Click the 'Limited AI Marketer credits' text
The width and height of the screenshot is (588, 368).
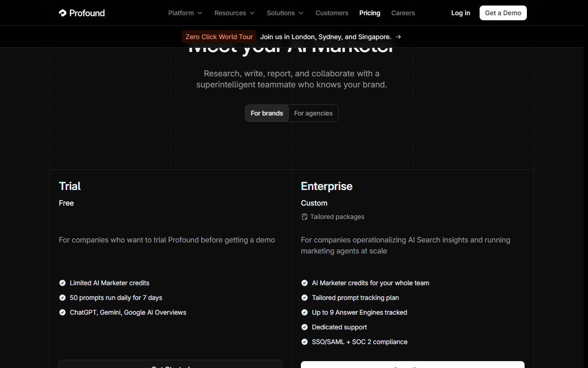click(109, 283)
